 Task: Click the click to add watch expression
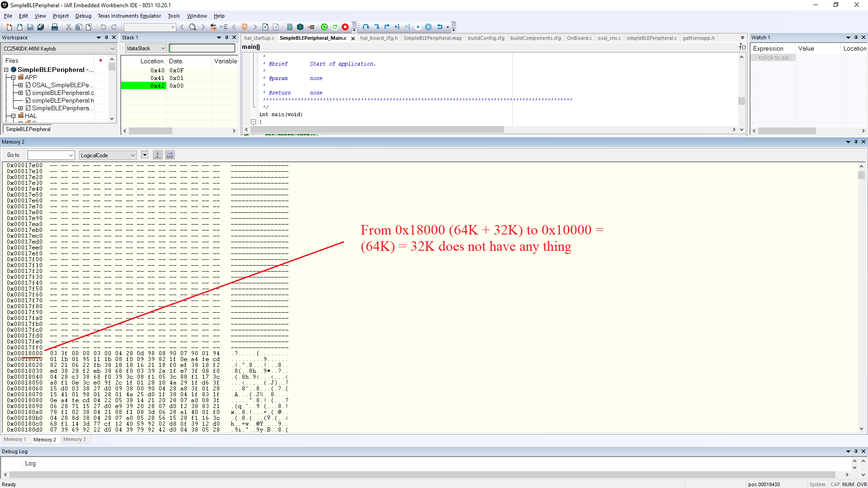[x=774, y=58]
